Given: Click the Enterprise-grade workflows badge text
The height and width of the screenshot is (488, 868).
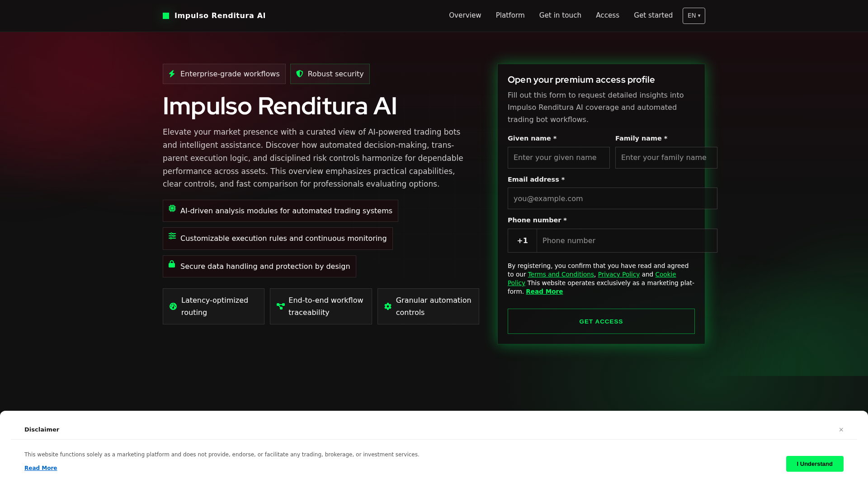Looking at the screenshot, I should pos(230,74).
